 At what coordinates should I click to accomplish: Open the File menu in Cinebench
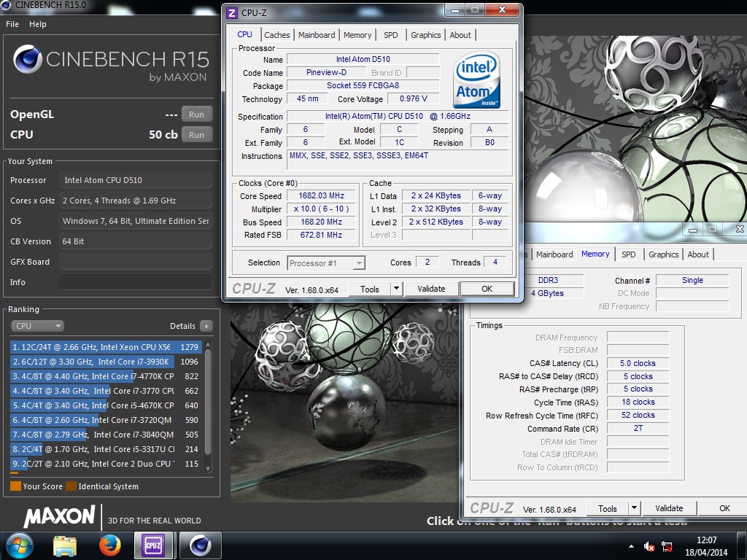tap(12, 24)
